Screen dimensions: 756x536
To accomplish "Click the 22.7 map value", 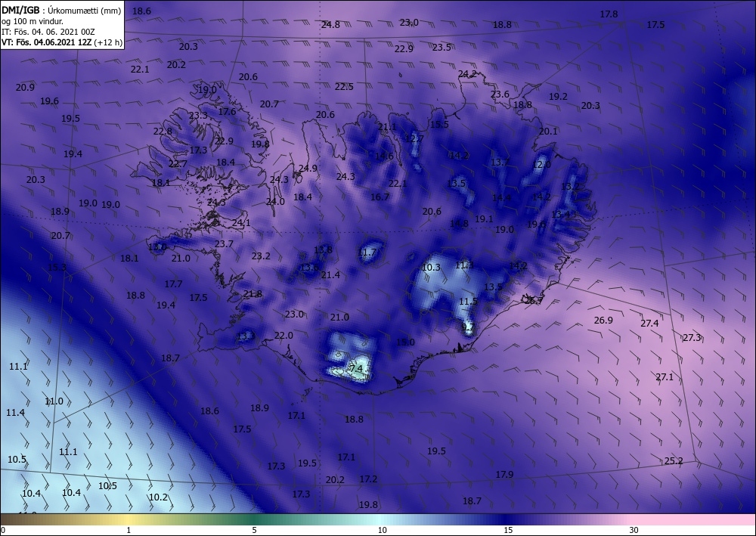I will 178,164.
